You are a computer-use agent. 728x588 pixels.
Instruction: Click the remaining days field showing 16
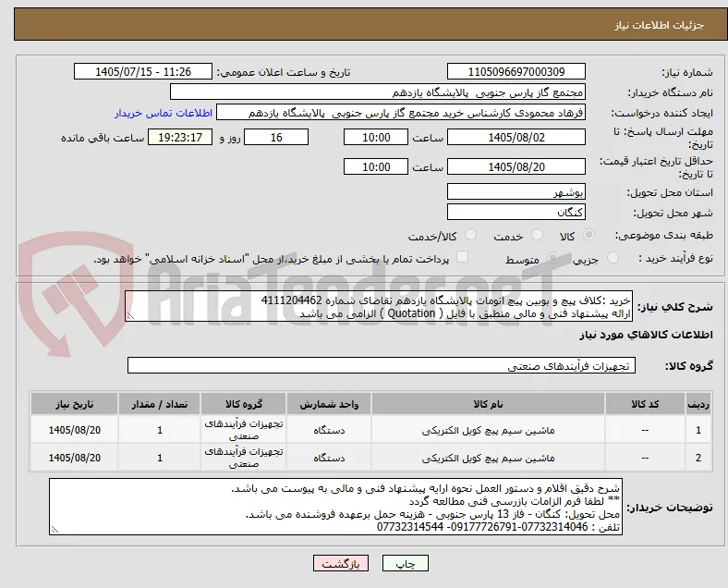click(x=276, y=137)
